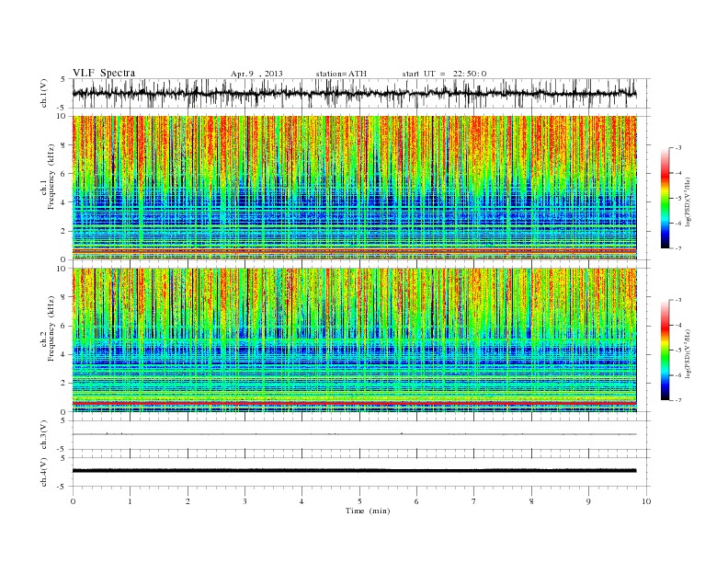Click the "4" kHz tick on ch.2 spectrogram

pos(64,354)
